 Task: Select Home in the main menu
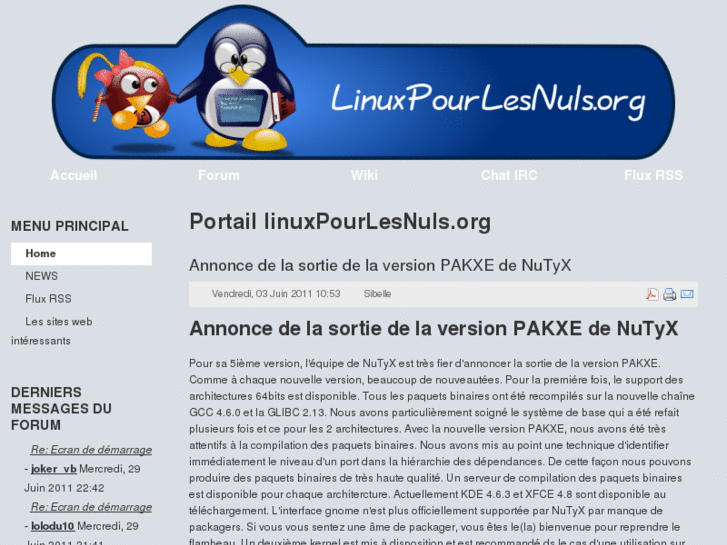click(81, 254)
